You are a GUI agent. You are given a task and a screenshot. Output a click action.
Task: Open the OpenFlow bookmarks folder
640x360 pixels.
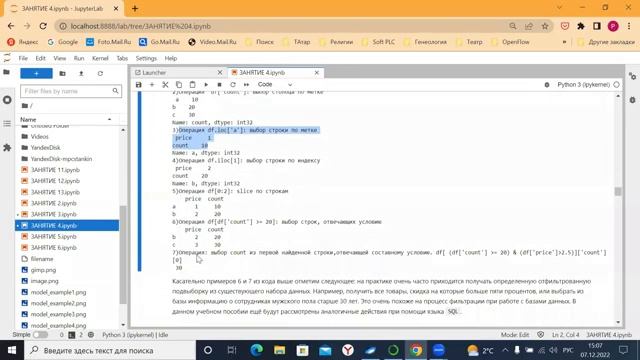point(511,42)
